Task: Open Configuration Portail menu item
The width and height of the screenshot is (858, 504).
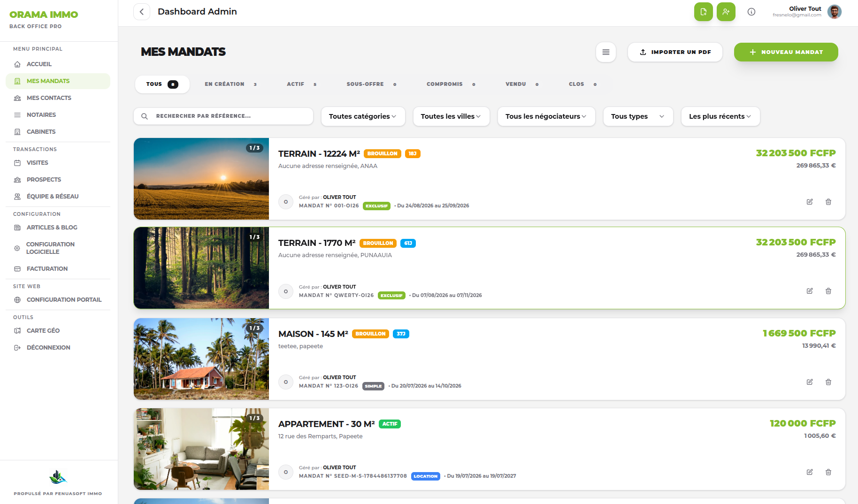Action: pos(58,300)
